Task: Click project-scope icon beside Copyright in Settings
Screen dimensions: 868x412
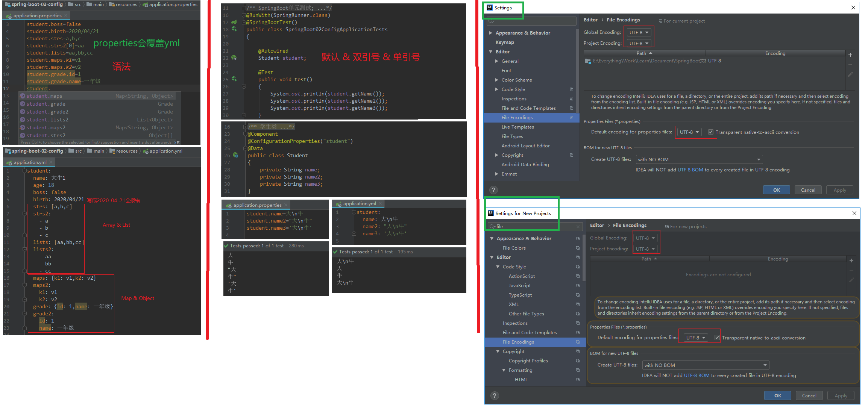Action: click(571, 155)
